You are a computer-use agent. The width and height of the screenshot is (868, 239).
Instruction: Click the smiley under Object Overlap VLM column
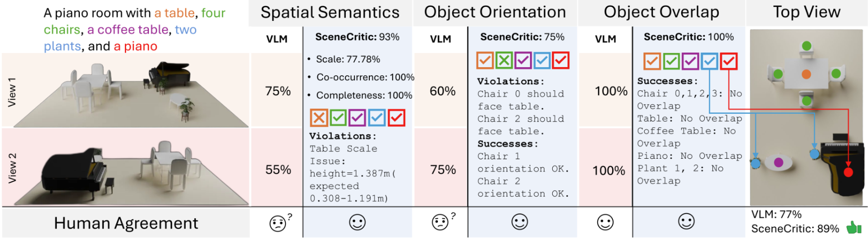pos(605,222)
